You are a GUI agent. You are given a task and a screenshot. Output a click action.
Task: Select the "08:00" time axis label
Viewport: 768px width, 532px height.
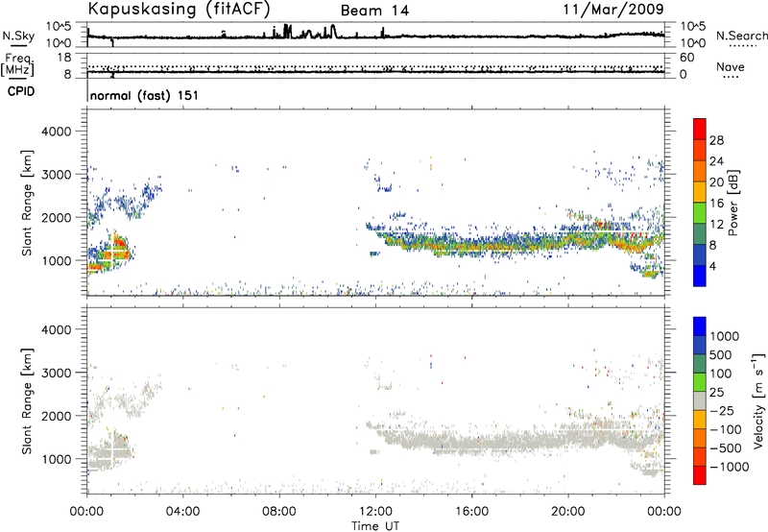point(279,512)
